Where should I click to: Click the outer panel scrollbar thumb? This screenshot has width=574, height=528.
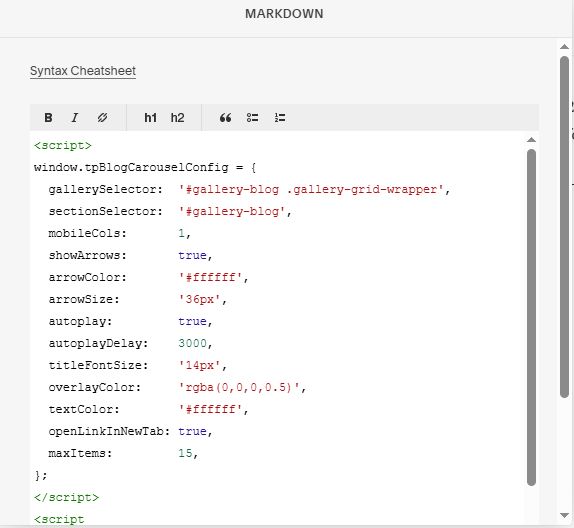pos(564,226)
